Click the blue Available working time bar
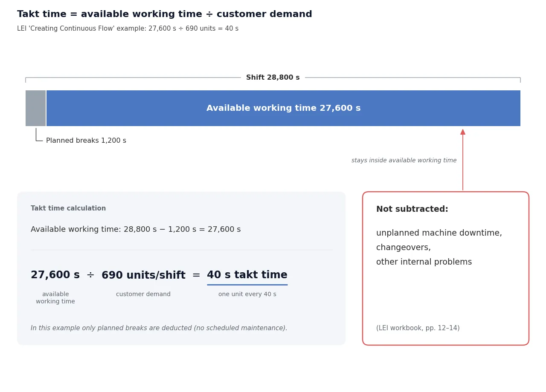Screen dimensions: 546x392 (283, 108)
